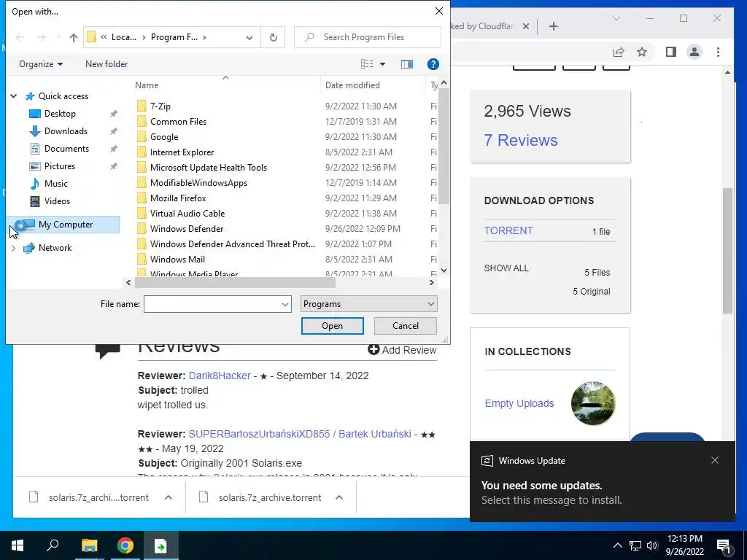
Task: Collapse Quick access tree node
Action: tap(14, 96)
